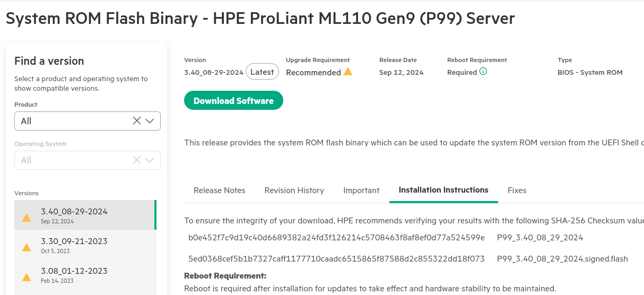Image resolution: width=644 pixels, height=295 pixels.
Task: Click the file name P99_3.40_08_29_2024
Action: 540,237
